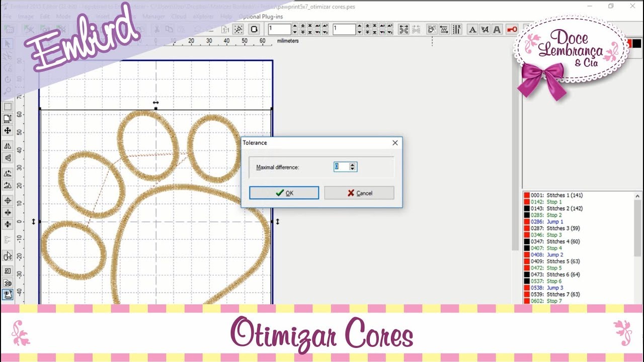This screenshot has width=644, height=362.
Task: Click the stacked rectangles tool in the left toolbar
Action: pyautogui.click(x=8, y=119)
